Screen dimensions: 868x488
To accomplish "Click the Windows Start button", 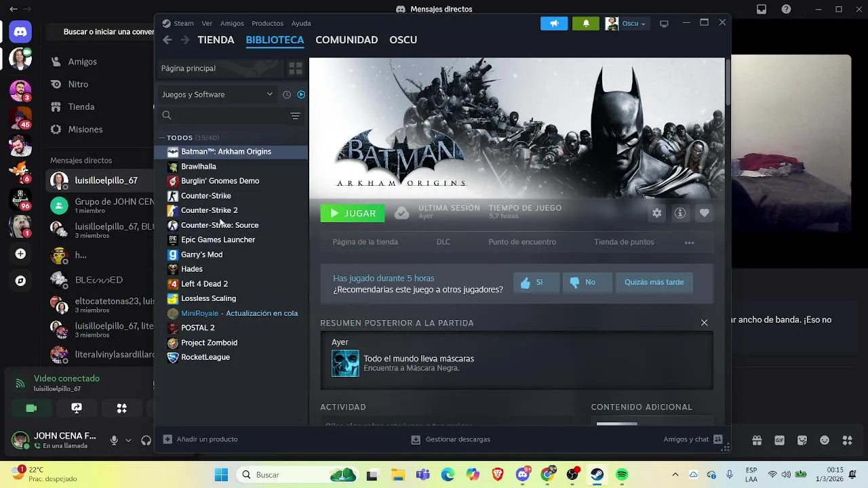I will (x=221, y=474).
